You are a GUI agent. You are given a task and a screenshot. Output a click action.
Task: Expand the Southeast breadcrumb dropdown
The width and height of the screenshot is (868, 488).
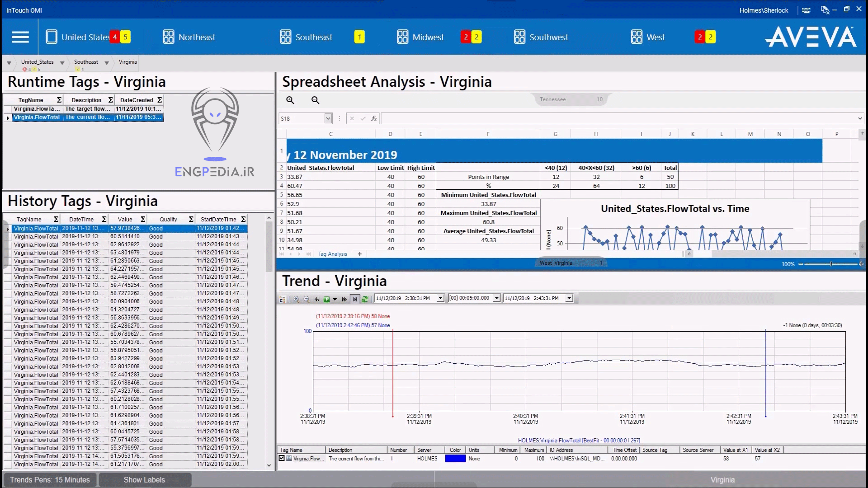pyautogui.click(x=107, y=63)
